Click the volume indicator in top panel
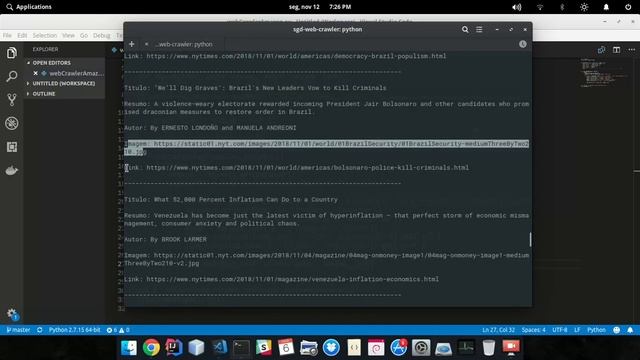640x360 pixels. 517,7
